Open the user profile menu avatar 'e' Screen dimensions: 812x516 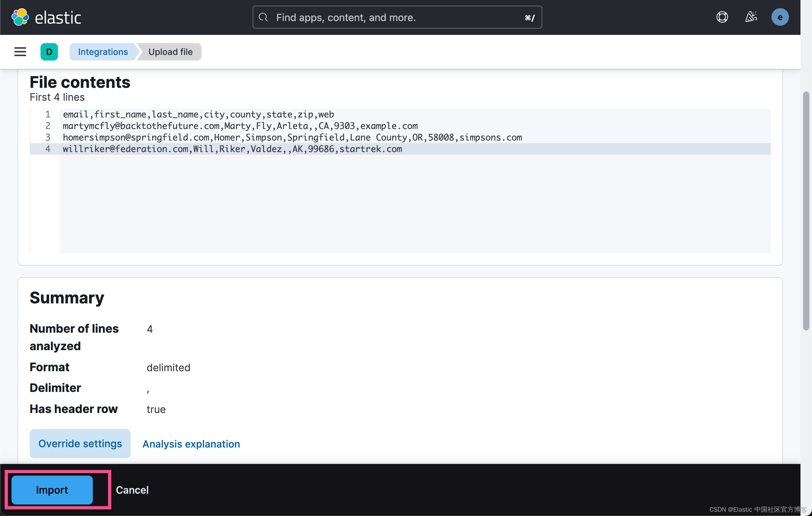(x=780, y=17)
